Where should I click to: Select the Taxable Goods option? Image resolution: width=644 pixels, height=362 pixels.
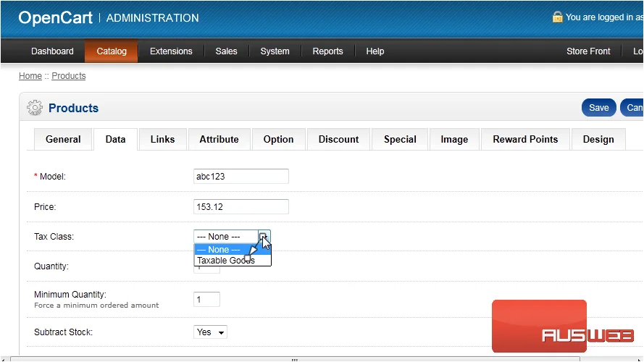233,260
